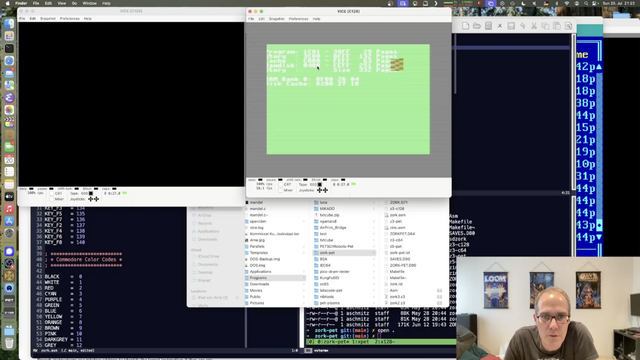The image size is (640, 360).
Task: Click the copy icon in the editor toolbar
Action: [545, 26]
